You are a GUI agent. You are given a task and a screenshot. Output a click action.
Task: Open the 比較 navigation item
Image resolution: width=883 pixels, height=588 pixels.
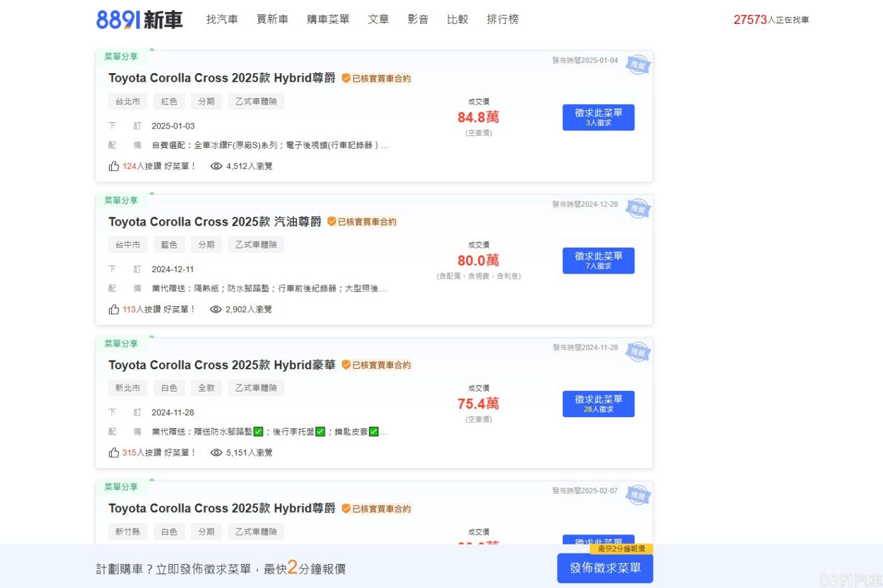pos(457,20)
